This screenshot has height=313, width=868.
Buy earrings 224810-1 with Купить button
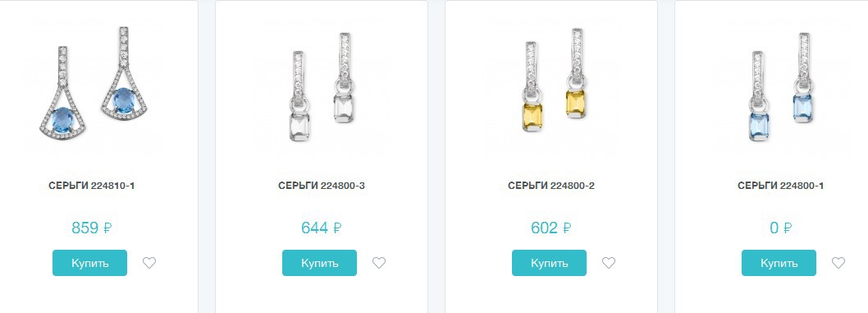pos(89,263)
